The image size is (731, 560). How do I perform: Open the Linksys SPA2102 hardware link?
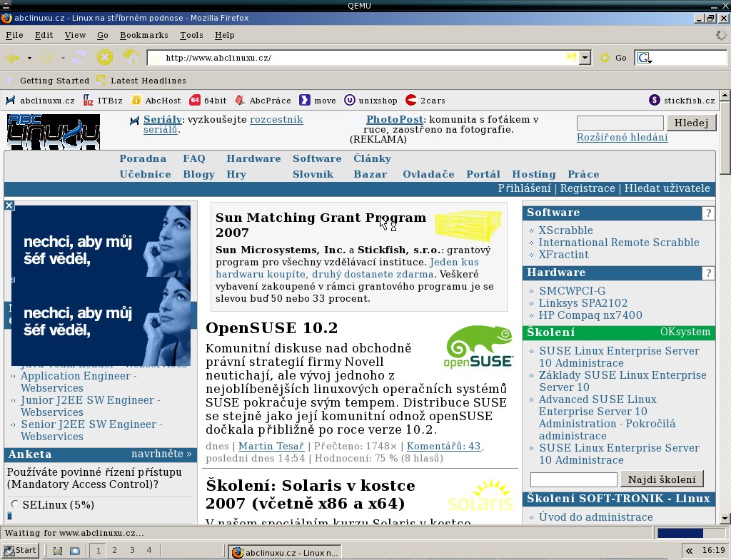click(583, 303)
